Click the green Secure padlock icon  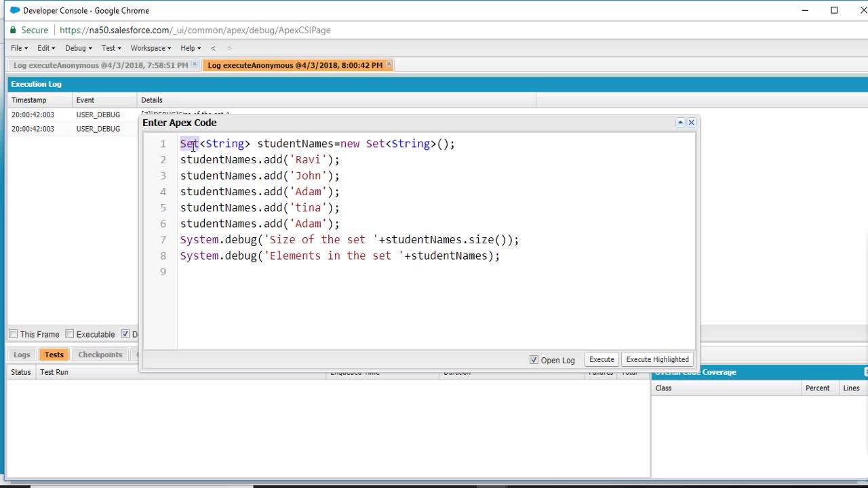(13, 30)
